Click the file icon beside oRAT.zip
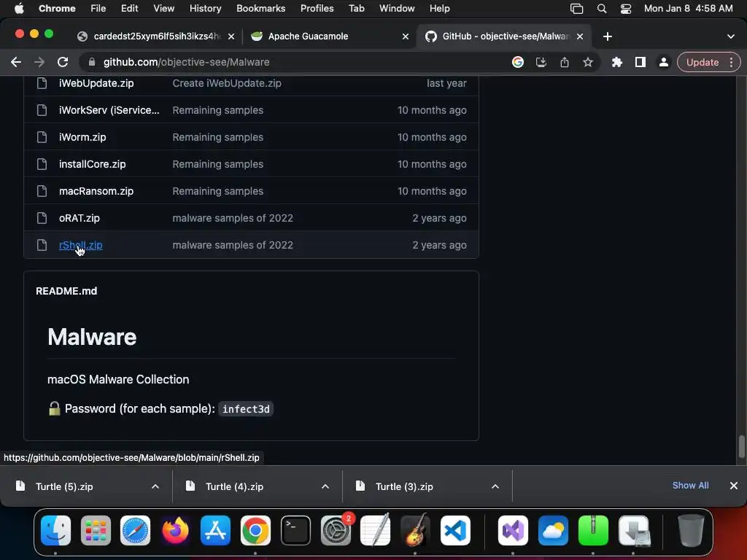 pyautogui.click(x=42, y=218)
